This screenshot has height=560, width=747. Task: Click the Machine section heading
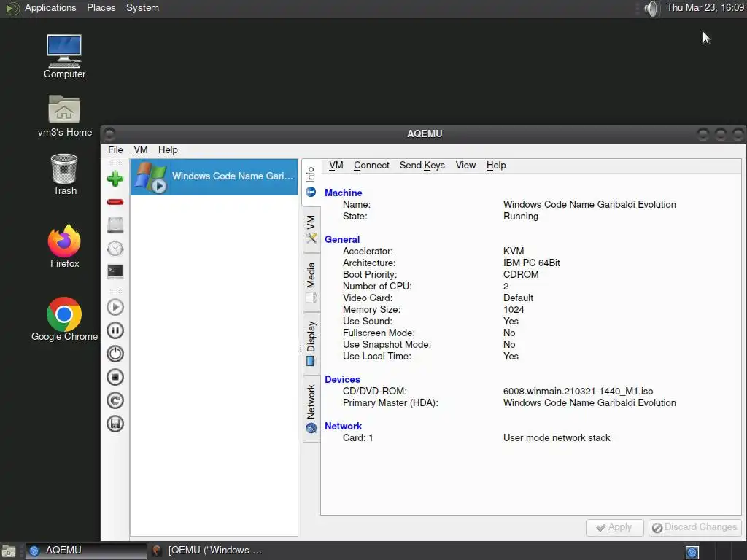[x=343, y=192]
